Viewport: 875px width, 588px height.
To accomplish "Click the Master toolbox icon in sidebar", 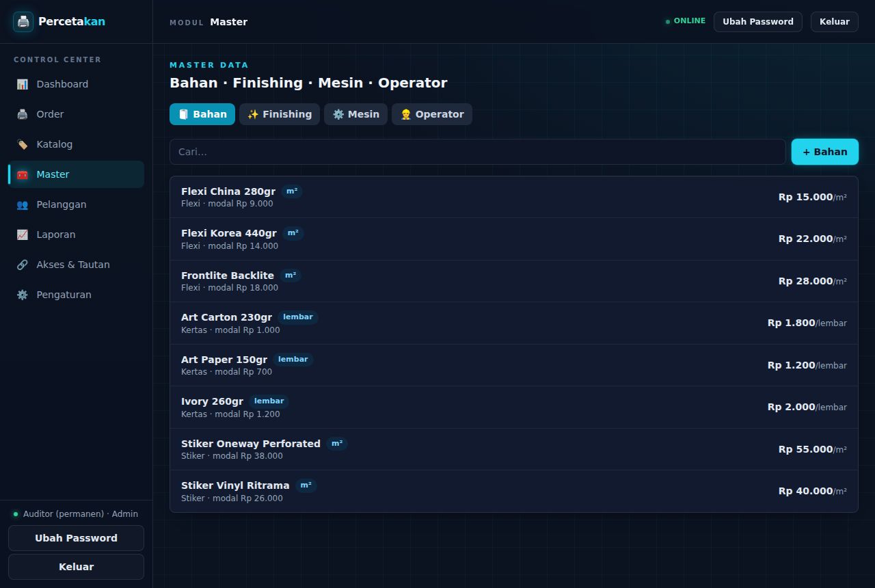I will [23, 174].
